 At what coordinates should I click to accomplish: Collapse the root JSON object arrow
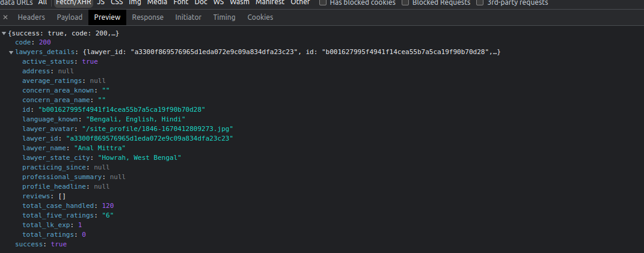pyautogui.click(x=4, y=34)
